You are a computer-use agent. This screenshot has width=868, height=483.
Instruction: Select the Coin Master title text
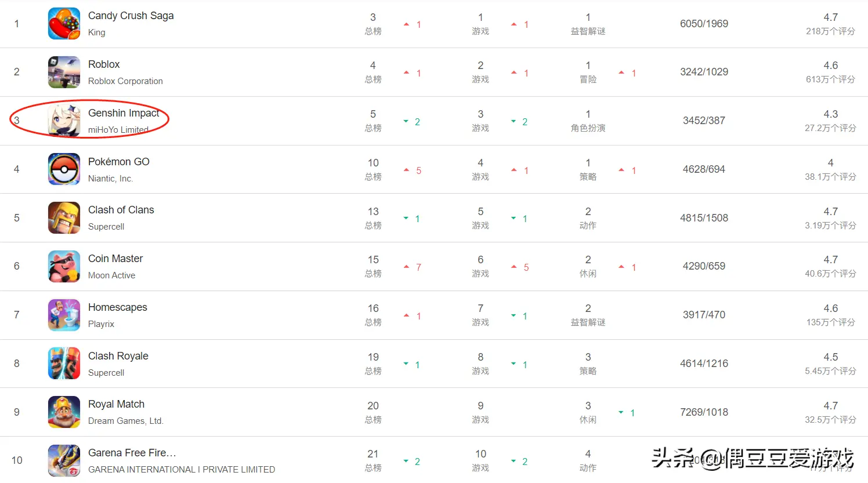[x=115, y=259]
